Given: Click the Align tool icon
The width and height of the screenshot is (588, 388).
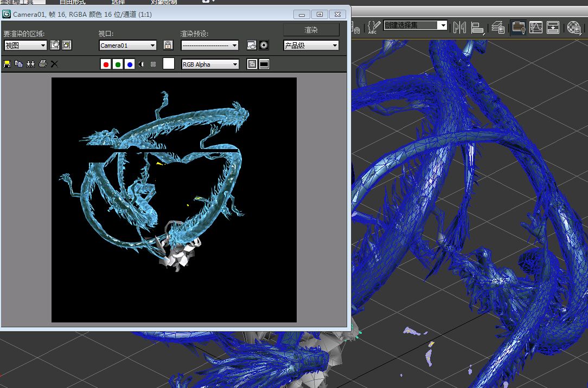Looking at the screenshot, I should tap(477, 27).
